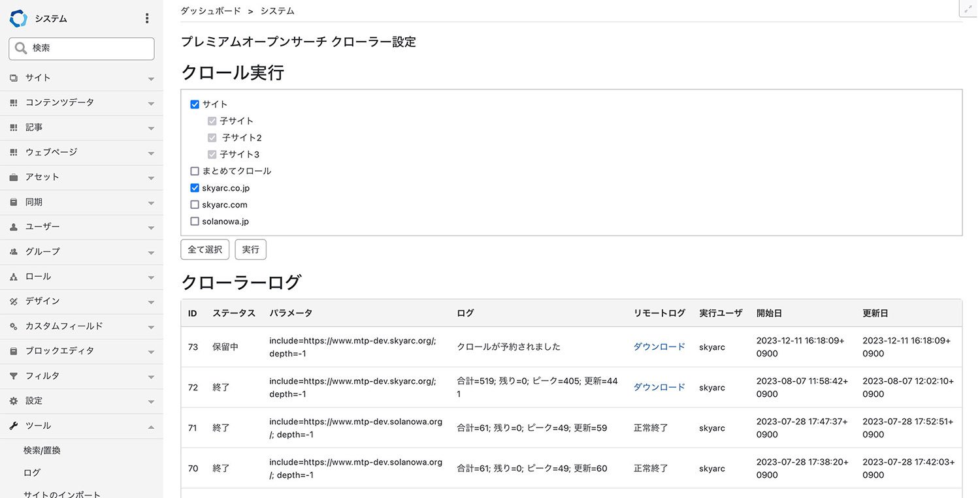Toggle the 子サイト checkbox

[x=212, y=121]
